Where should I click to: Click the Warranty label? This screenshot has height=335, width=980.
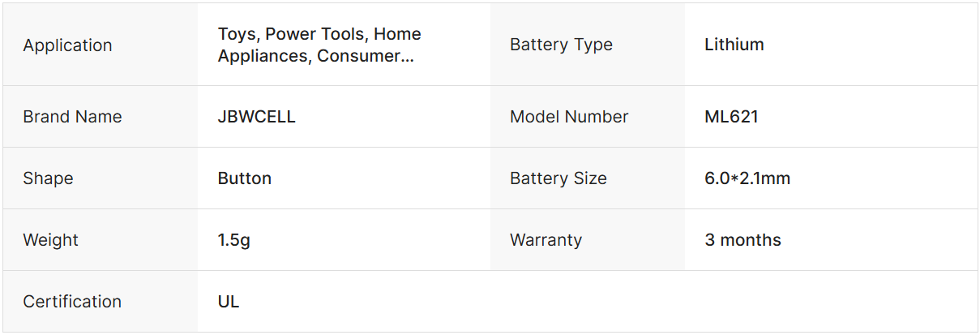coord(546,240)
